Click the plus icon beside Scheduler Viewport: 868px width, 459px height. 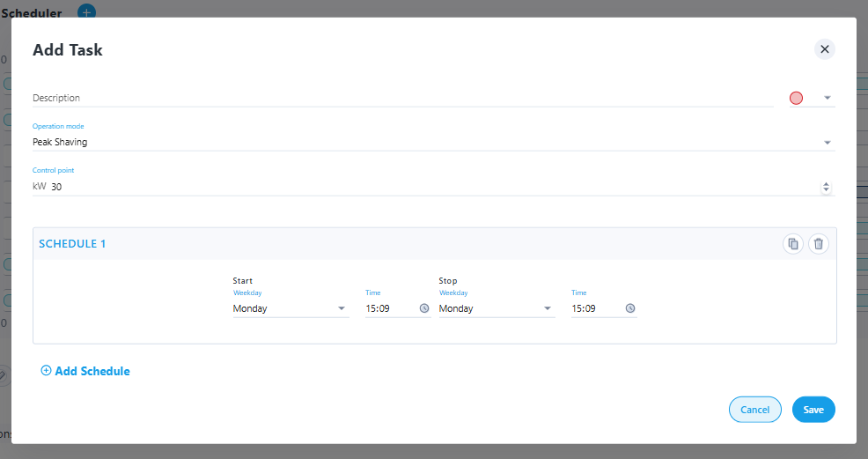(x=86, y=11)
